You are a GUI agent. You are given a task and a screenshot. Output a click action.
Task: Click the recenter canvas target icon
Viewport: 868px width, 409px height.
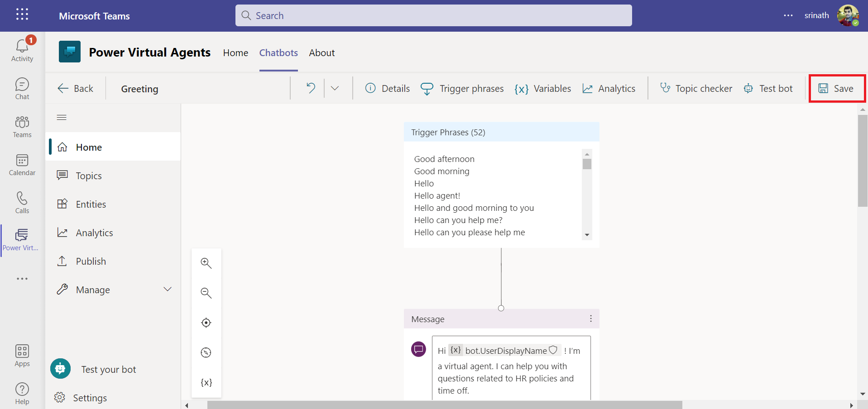206,323
